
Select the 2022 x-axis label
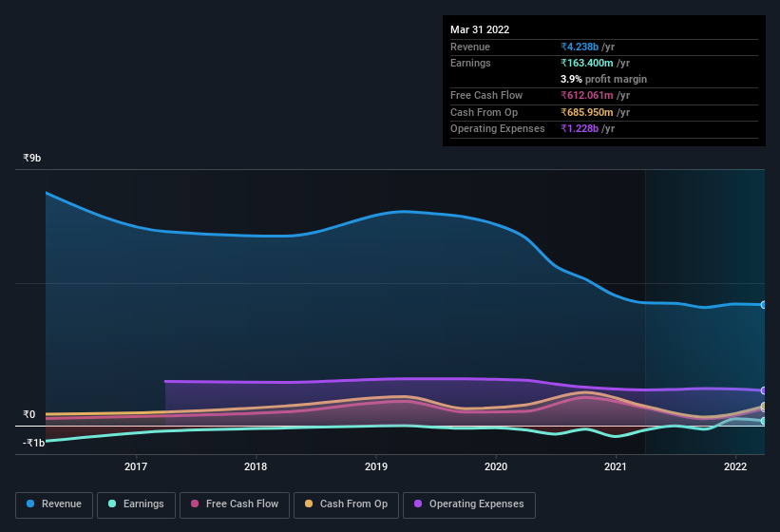tap(735, 466)
